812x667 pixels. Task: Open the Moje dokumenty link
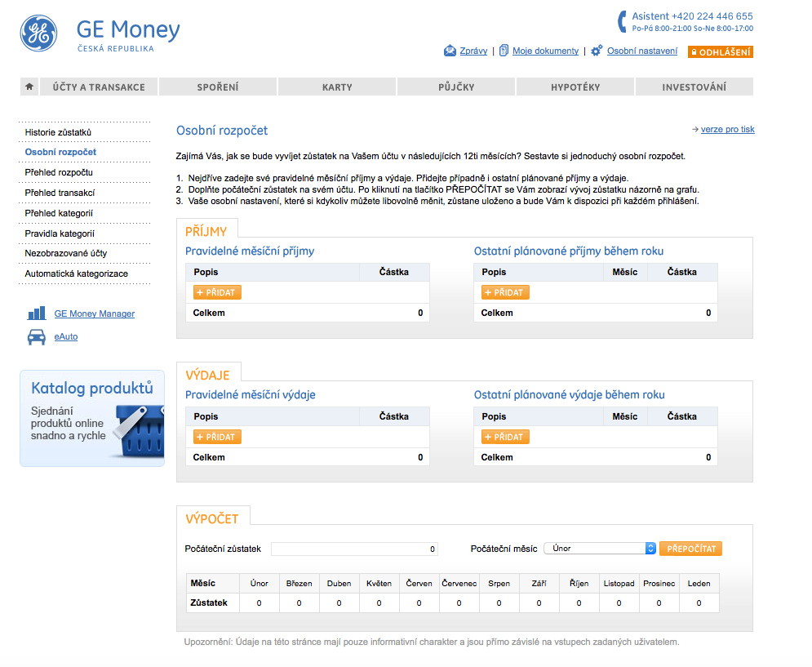[545, 51]
